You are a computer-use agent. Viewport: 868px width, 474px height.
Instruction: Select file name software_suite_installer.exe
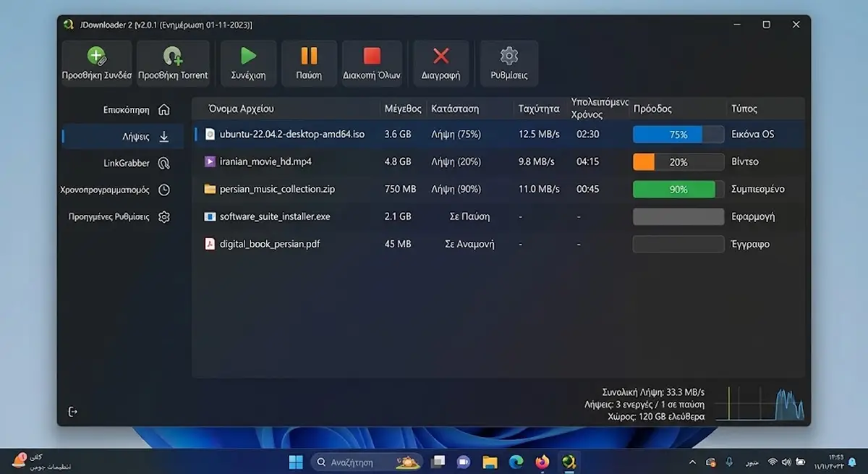pos(275,216)
